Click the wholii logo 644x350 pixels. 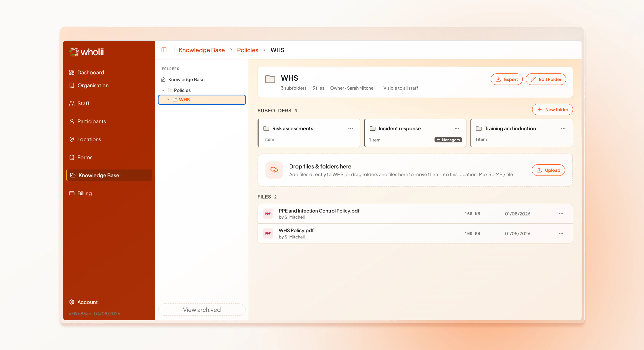click(x=86, y=52)
